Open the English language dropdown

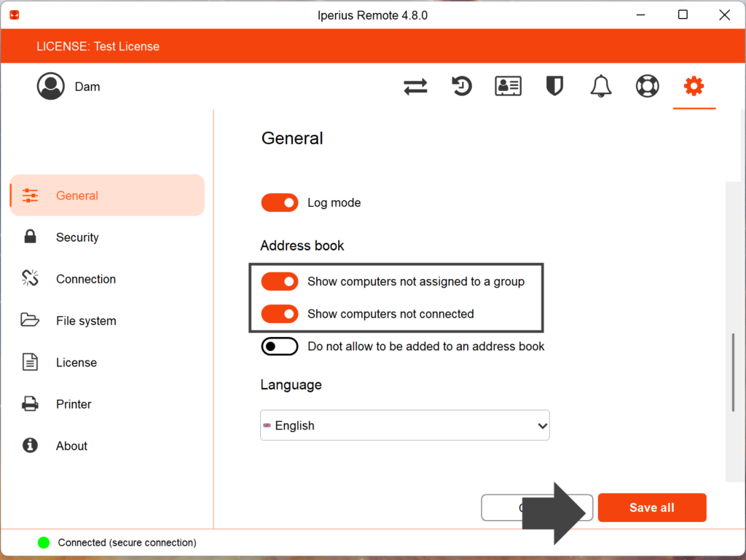[x=405, y=425]
